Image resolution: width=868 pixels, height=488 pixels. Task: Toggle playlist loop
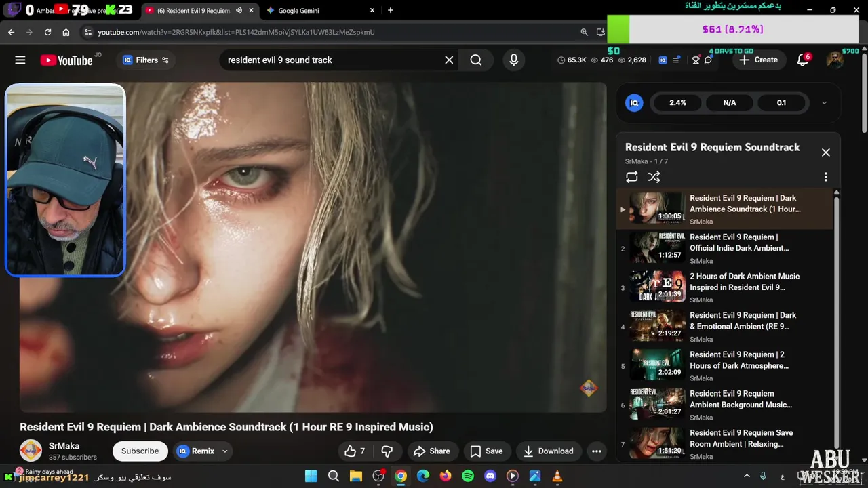click(632, 177)
